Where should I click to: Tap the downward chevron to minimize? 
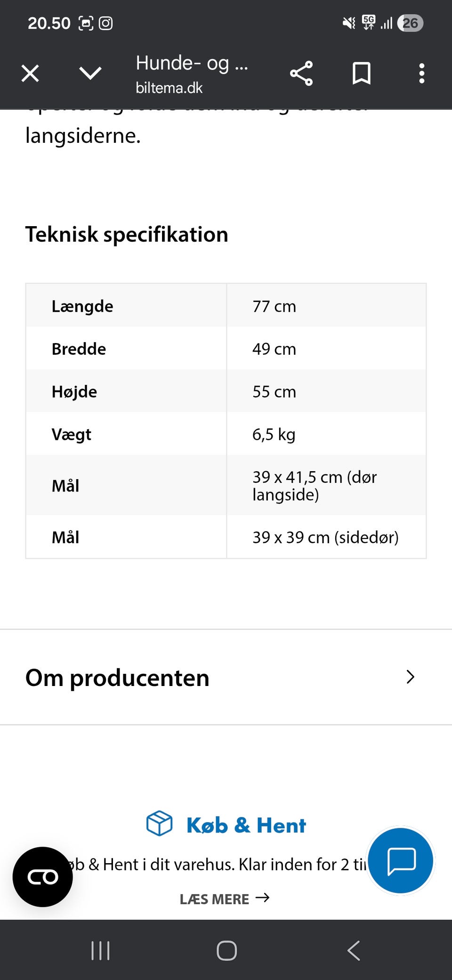90,73
